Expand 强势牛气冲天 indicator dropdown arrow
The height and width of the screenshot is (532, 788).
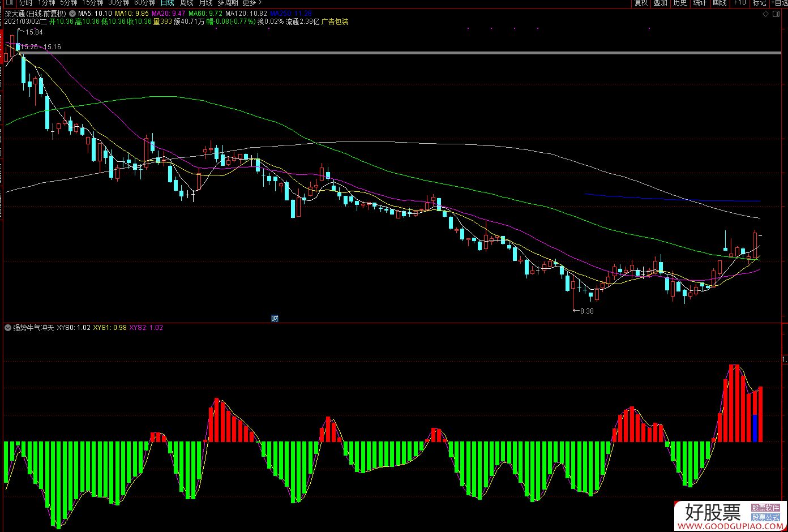[x=8, y=327]
